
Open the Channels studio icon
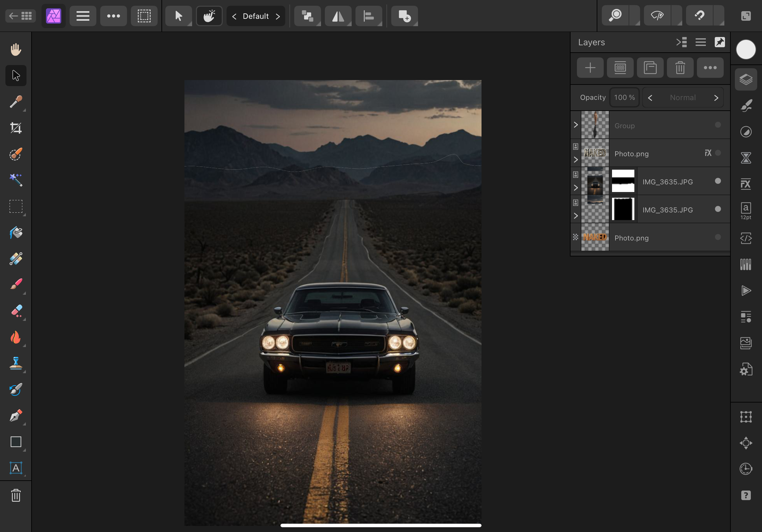tap(746, 264)
